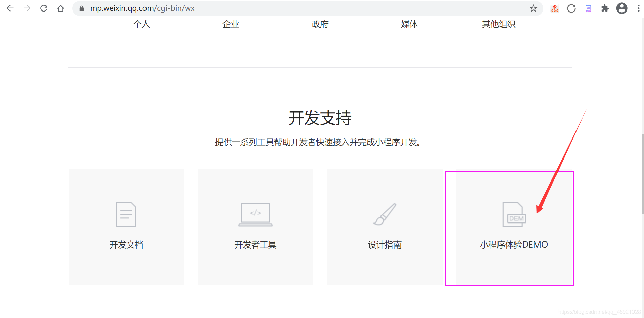Open the 开发者工具 link
The height and width of the screenshot is (318, 644).
[255, 245]
